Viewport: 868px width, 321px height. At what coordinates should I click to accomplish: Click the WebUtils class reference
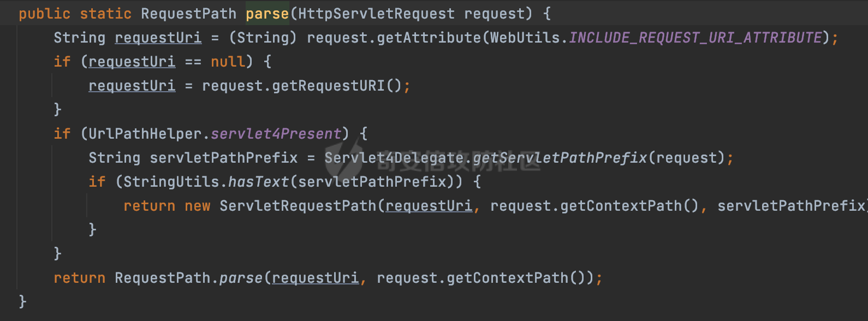pos(525,38)
